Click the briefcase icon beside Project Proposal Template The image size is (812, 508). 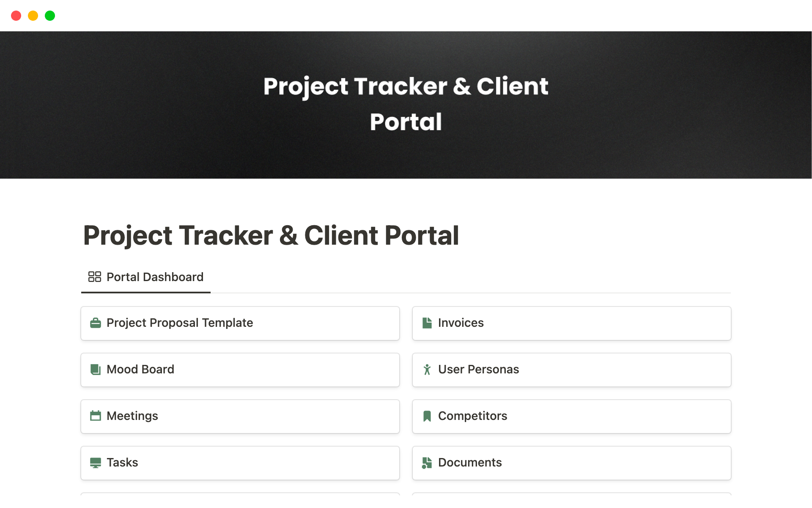(96, 323)
